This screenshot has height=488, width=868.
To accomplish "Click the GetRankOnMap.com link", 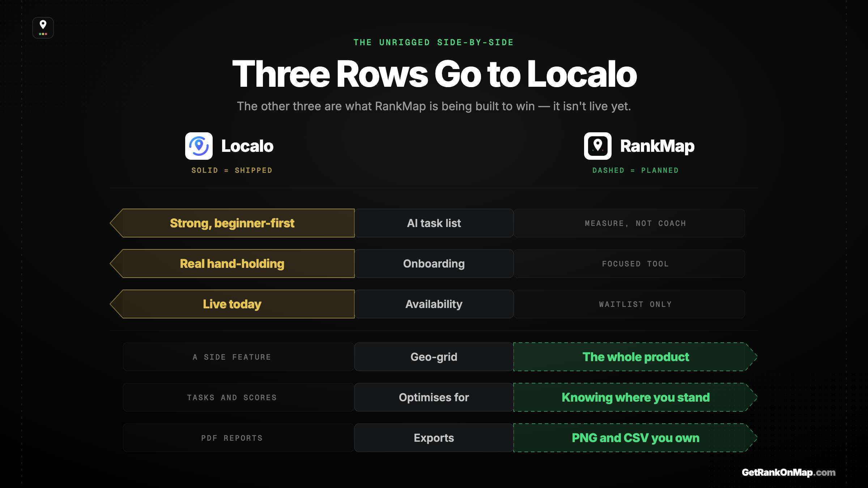I will tap(788, 472).
